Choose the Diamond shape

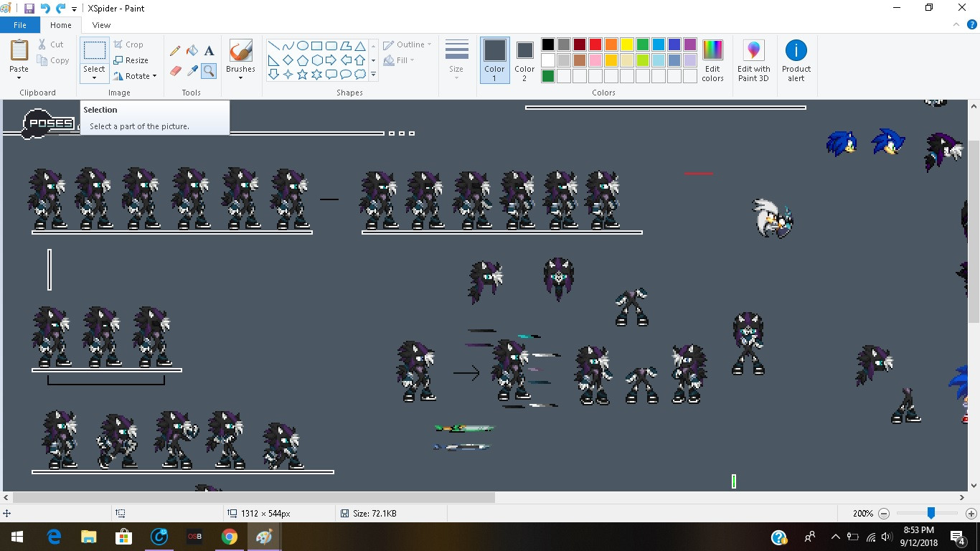pyautogui.click(x=288, y=60)
